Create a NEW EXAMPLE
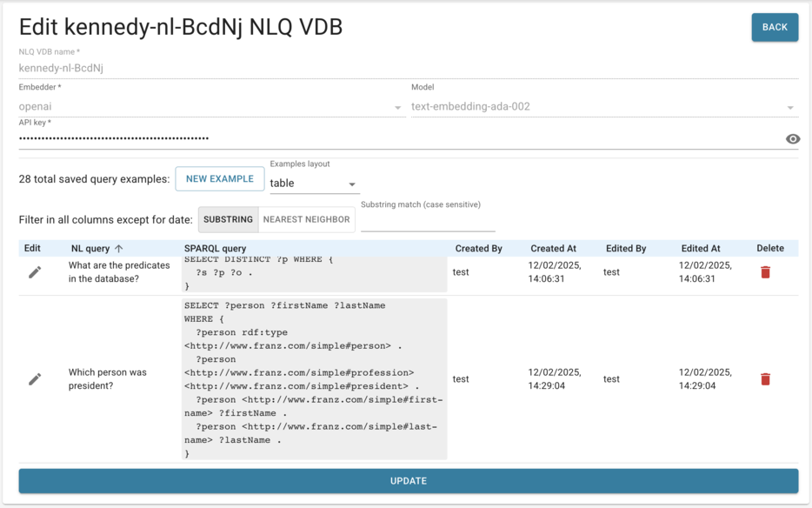This screenshot has width=812, height=508. point(219,178)
